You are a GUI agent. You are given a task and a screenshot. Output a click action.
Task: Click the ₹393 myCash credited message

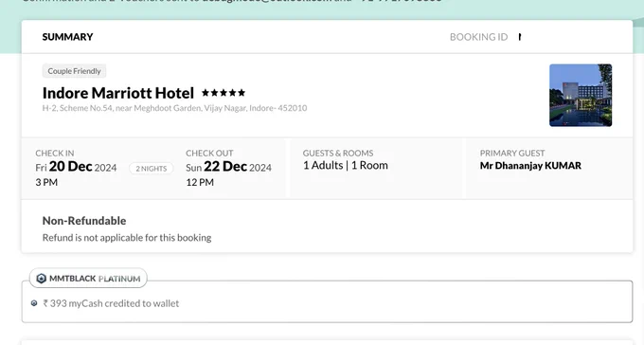(111, 303)
